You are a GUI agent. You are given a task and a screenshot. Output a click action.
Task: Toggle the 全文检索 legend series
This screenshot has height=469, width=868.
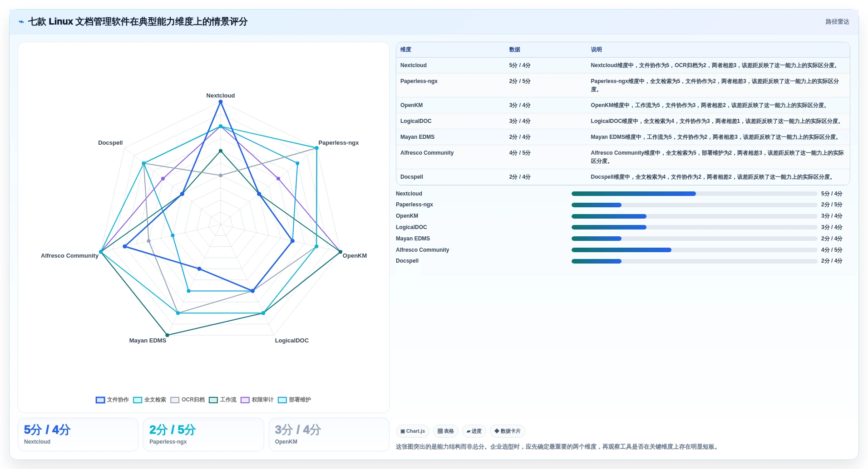149,400
